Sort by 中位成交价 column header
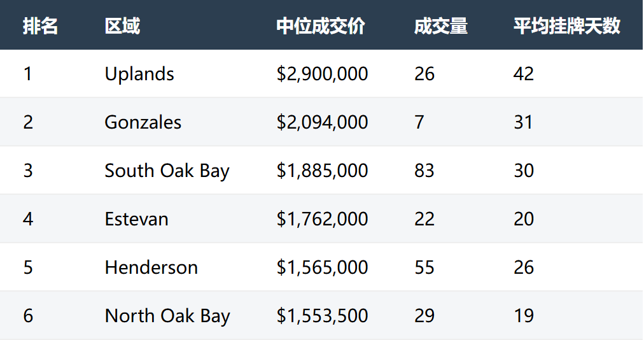This screenshot has width=644, height=340. (321, 26)
